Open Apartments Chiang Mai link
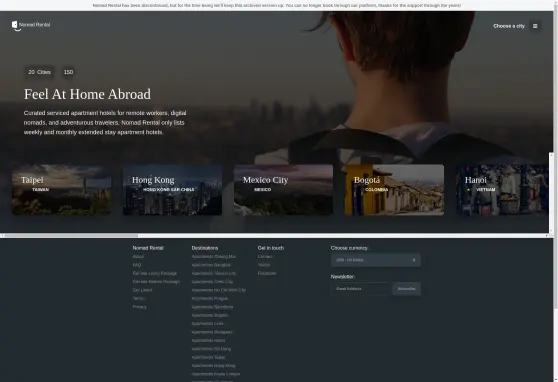 (x=214, y=256)
